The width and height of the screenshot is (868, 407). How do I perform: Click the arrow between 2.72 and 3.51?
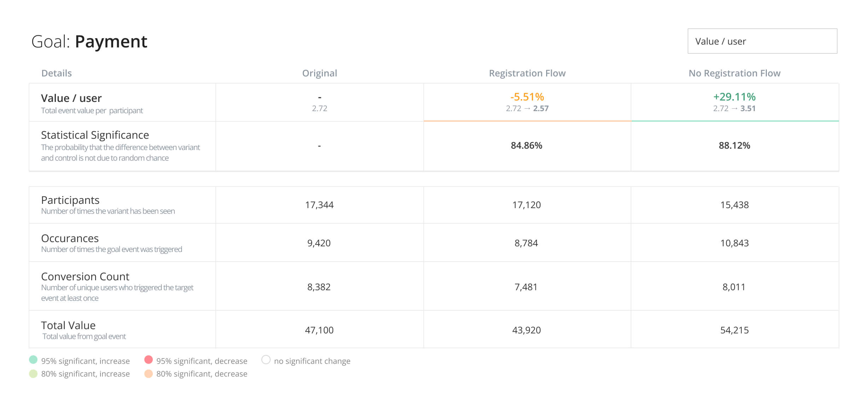[x=734, y=109]
